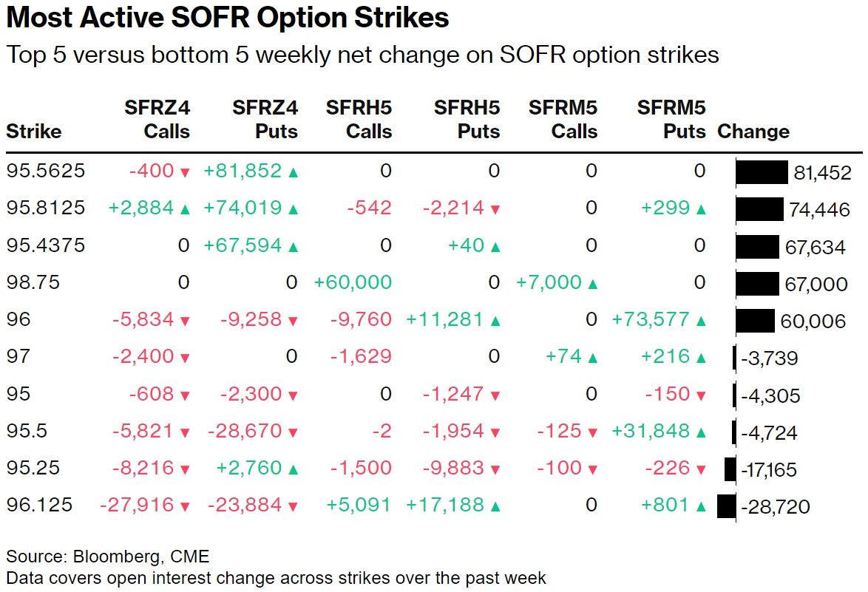Click the green up arrow next to +31,848
Image resolution: width=868 pixels, height=592 pixels.
(x=700, y=432)
